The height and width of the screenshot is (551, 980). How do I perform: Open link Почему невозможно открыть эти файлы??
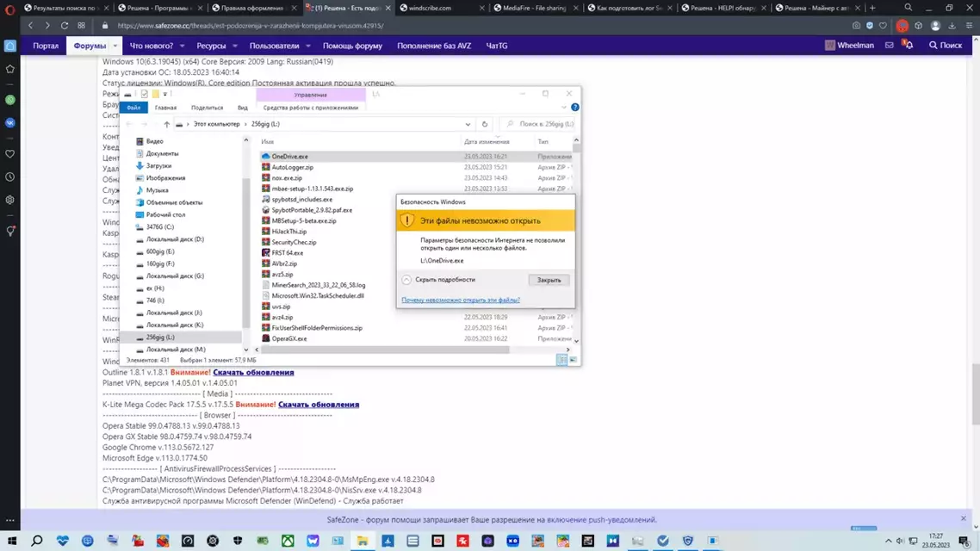coord(461,300)
